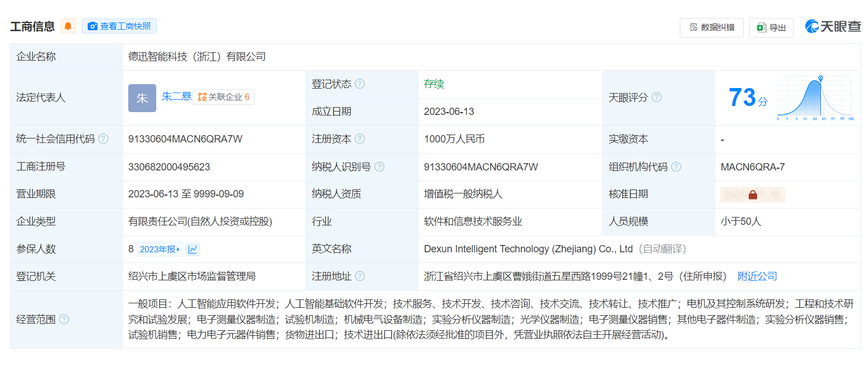Click the 工商信息 section heading
This screenshot has width=868, height=365.
pyautogui.click(x=32, y=26)
